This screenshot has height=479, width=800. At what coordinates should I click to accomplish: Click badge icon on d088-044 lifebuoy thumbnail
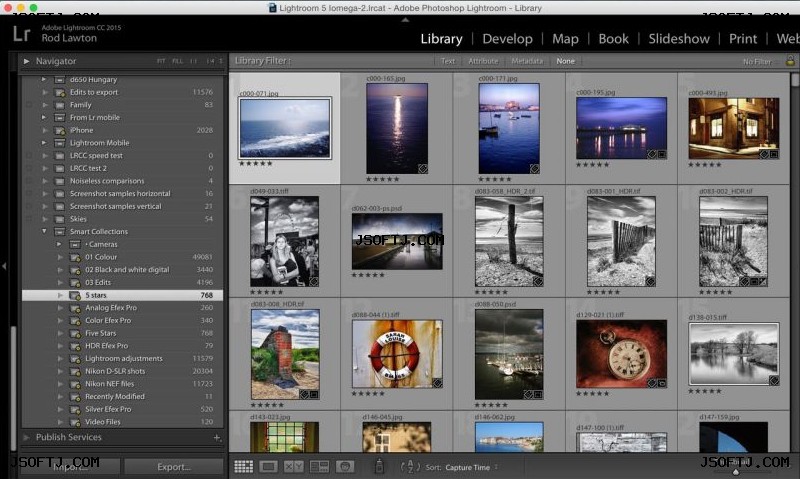click(x=437, y=383)
